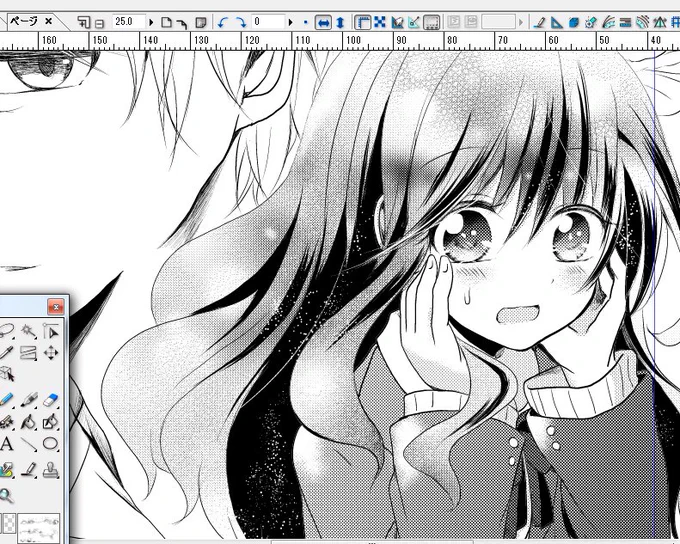Rotate the canvas view counterclockwise
Image resolution: width=680 pixels, height=544 pixels.
[223, 22]
